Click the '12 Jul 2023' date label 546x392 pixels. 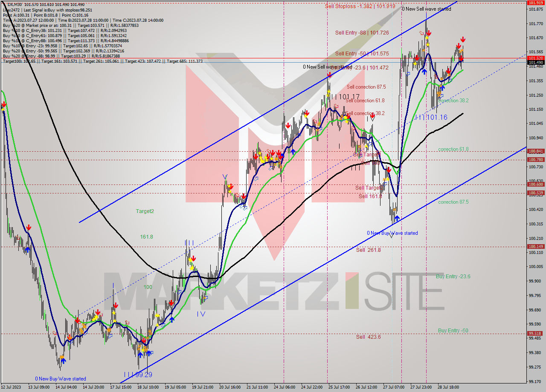[x=11, y=387]
